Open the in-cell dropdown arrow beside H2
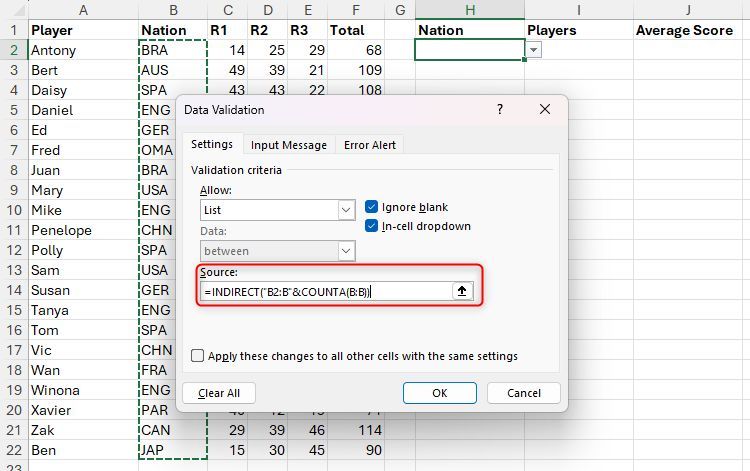This screenshot has width=750, height=471. point(534,50)
